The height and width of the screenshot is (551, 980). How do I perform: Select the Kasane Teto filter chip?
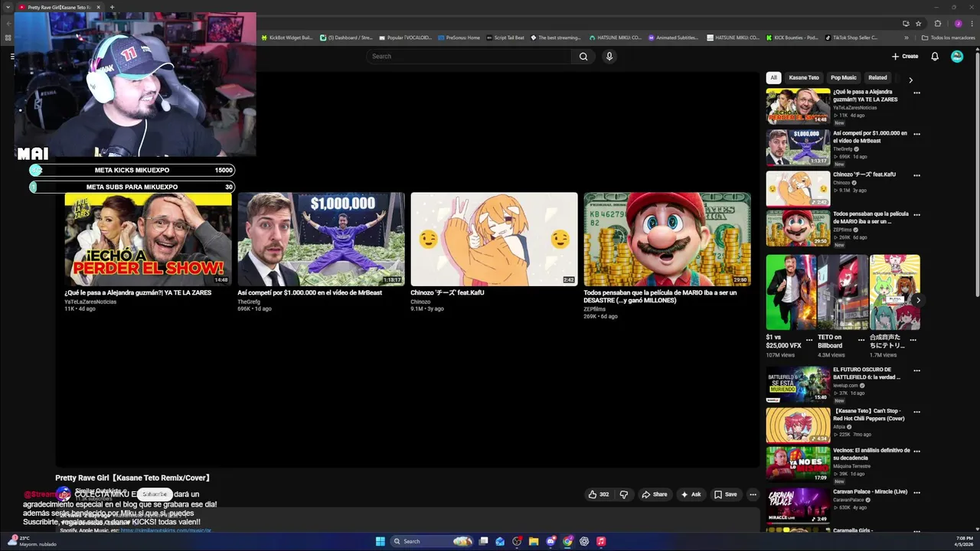click(x=804, y=77)
